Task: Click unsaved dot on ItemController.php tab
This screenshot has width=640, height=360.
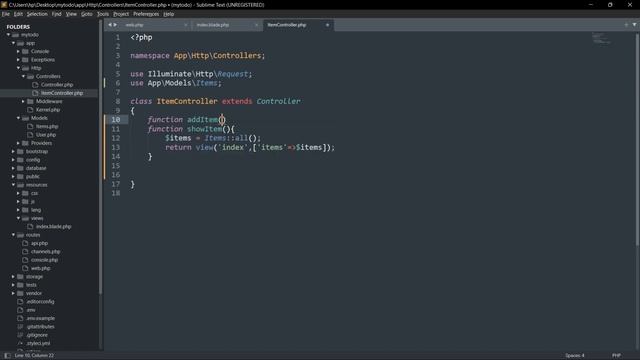Action: [x=327, y=25]
